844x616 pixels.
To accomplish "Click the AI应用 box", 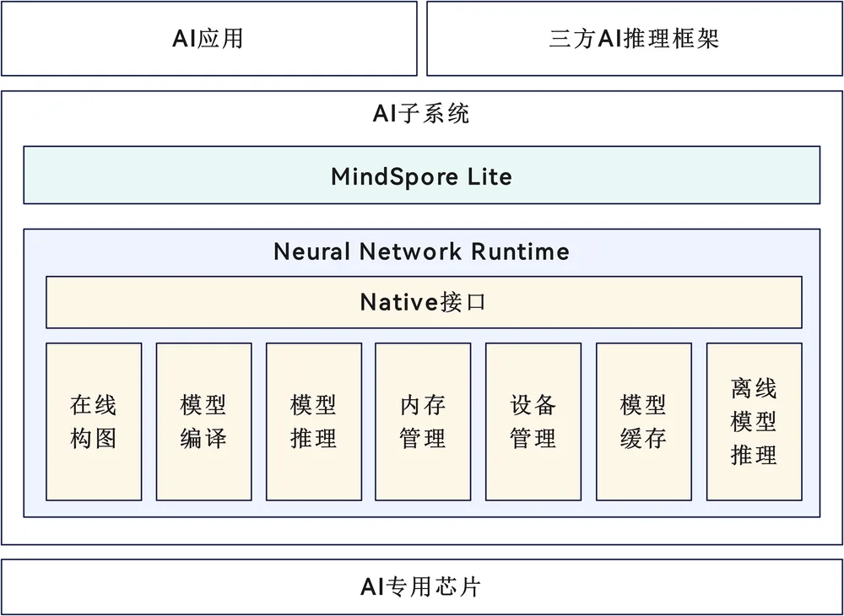I will pos(208,38).
